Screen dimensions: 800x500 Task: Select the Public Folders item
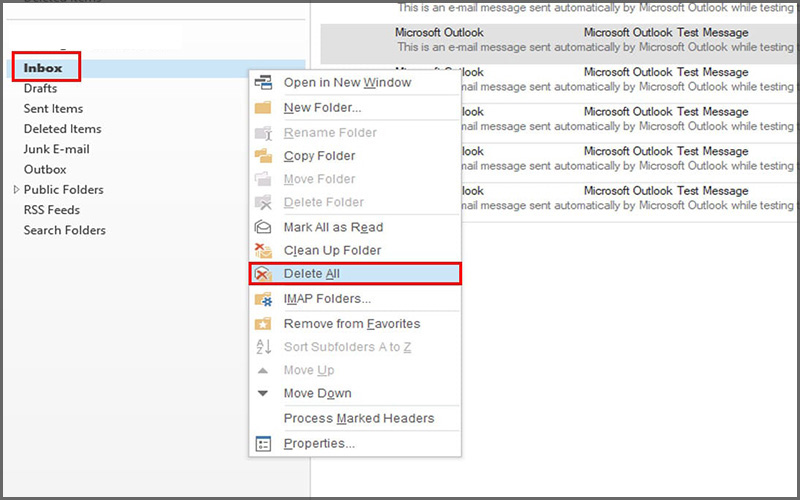[x=63, y=190]
